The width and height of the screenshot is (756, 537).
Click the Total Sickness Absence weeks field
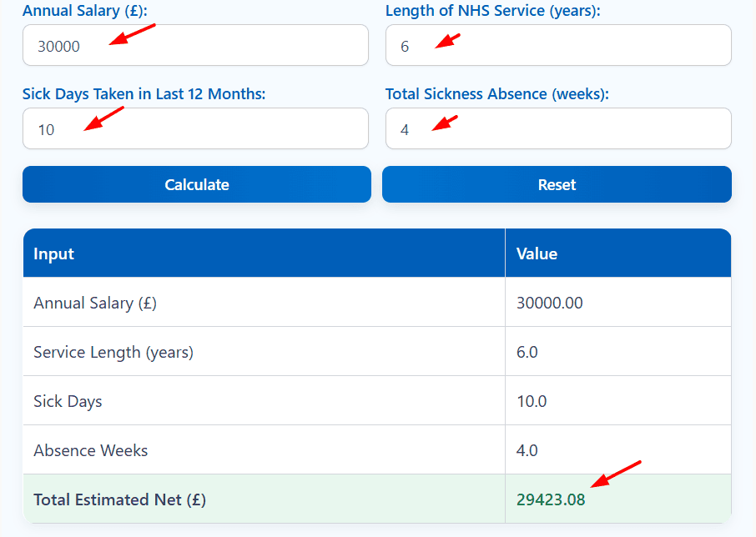[557, 128]
